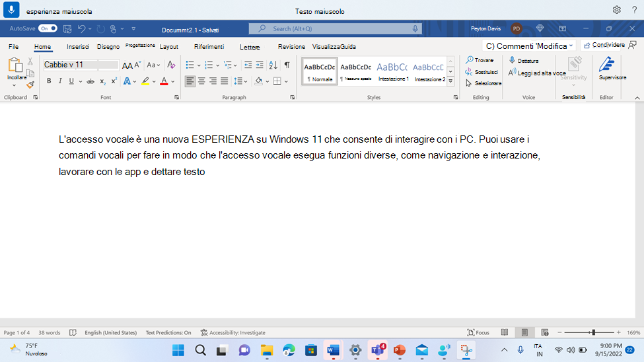The width and height of the screenshot is (644, 362).
Task: Click the Sort A-Z icon
Action: (273, 65)
